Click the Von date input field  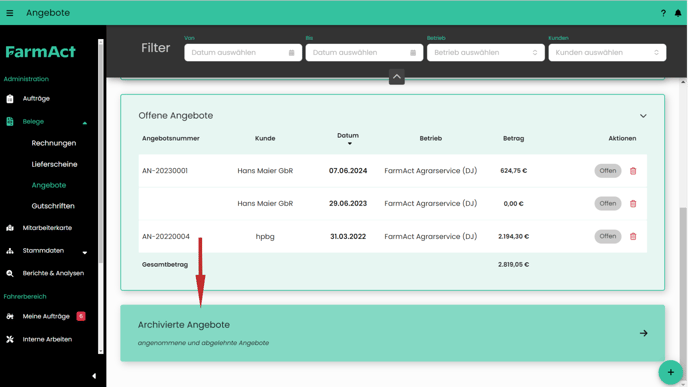[243, 53]
